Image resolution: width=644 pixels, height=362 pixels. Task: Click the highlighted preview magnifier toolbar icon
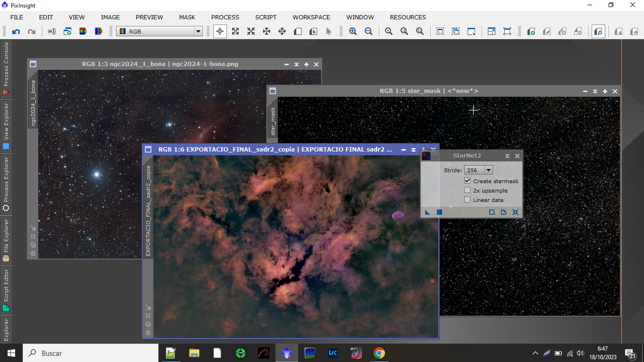coord(599,32)
